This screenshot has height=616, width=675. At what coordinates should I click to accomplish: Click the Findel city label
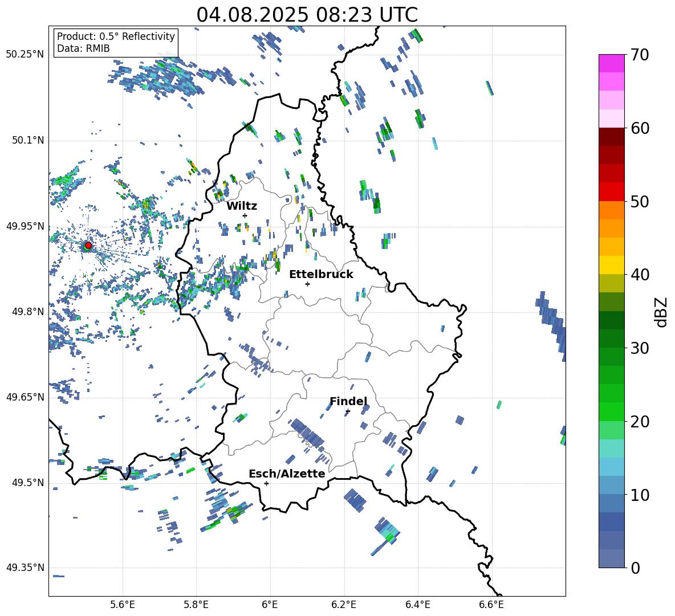tap(348, 401)
